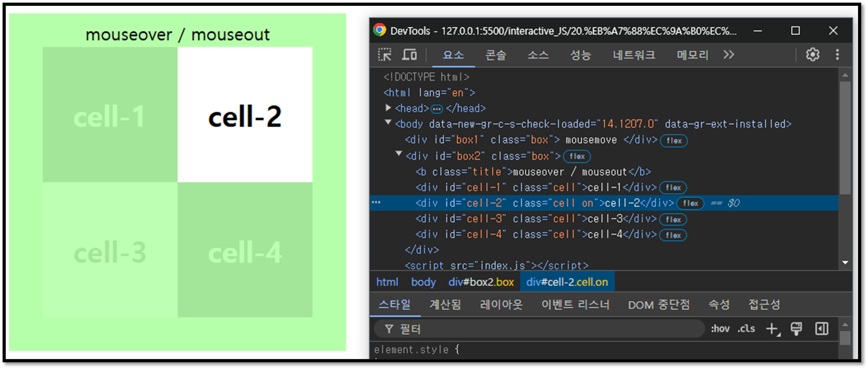
Task: Switch to the 콘솔 tab
Action: pos(496,55)
